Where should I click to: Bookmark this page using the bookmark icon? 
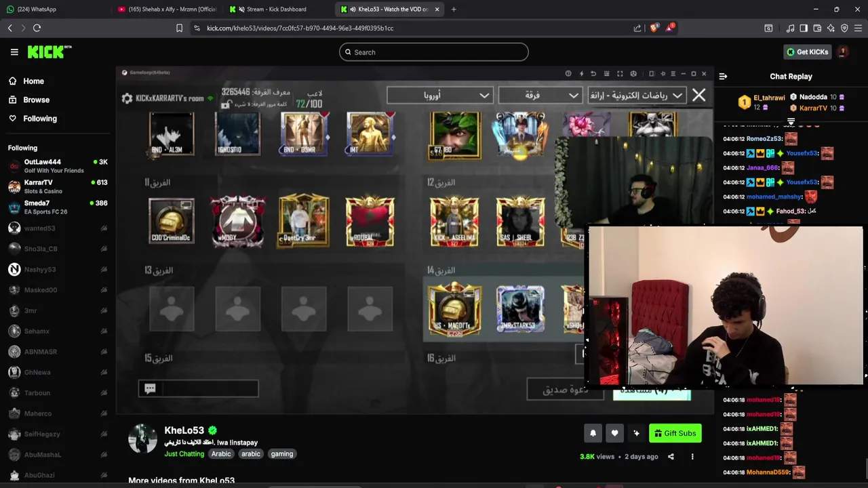(x=179, y=28)
